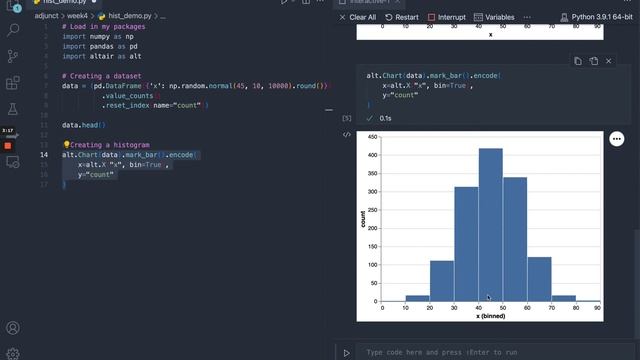Open the interactive toolbar overflow menu

point(527,17)
